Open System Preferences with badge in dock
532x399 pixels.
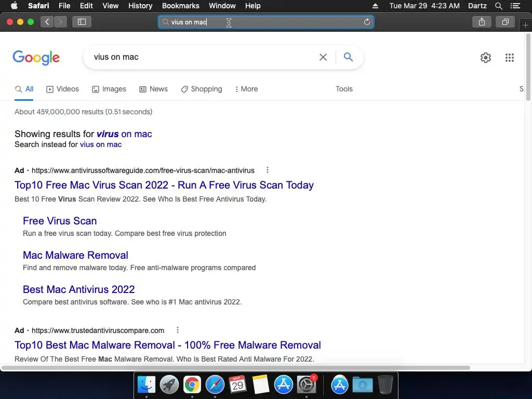(x=307, y=385)
